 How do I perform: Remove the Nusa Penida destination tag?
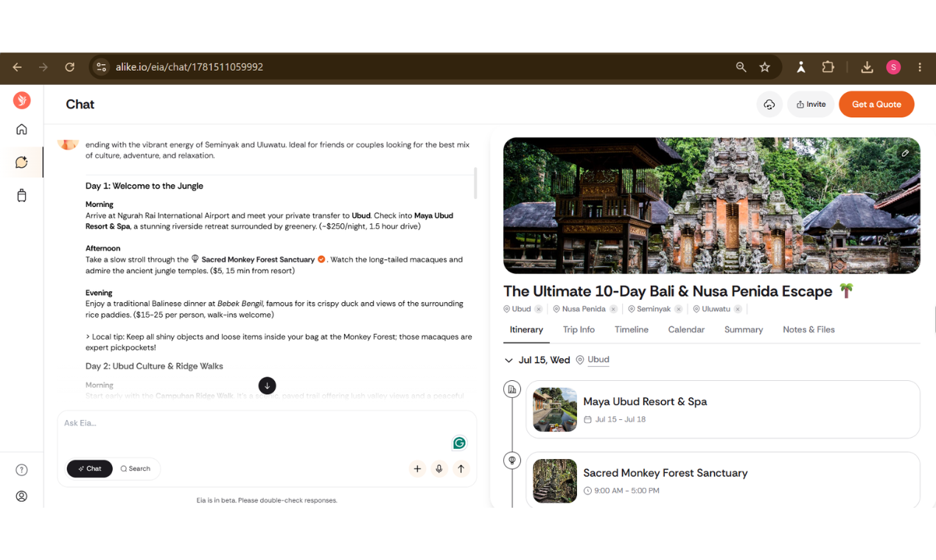[x=613, y=309]
